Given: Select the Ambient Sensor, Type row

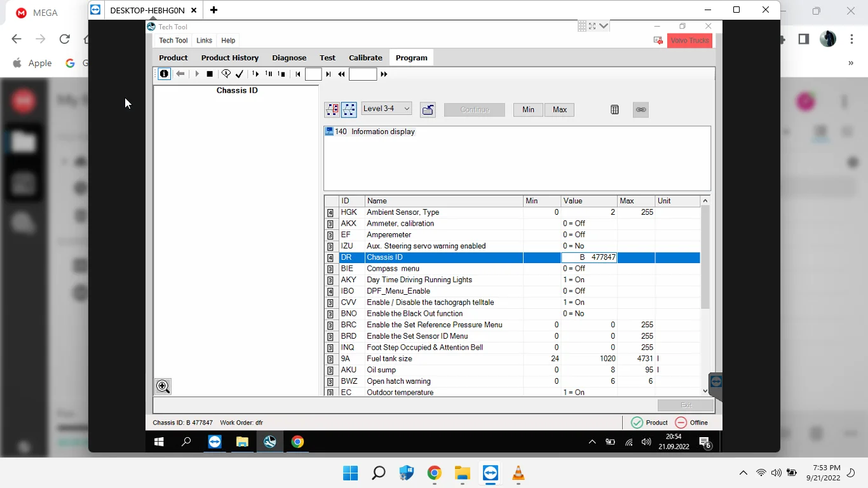Looking at the screenshot, I should click(512, 212).
